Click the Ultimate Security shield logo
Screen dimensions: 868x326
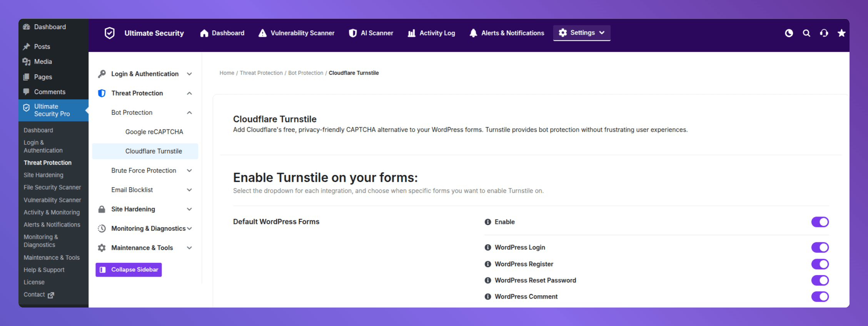pyautogui.click(x=110, y=33)
